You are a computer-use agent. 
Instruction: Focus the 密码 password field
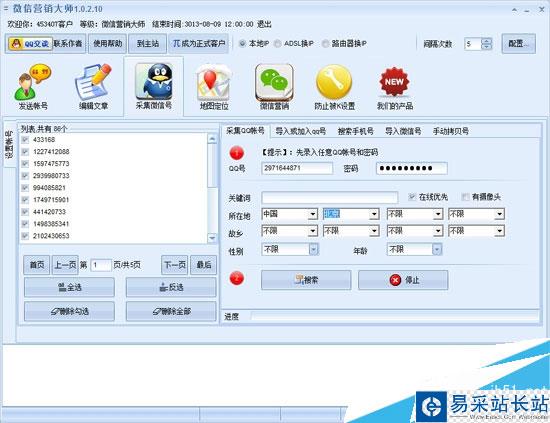412,168
